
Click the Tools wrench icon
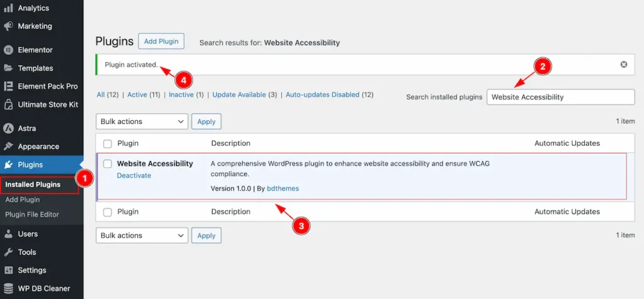pos(8,252)
